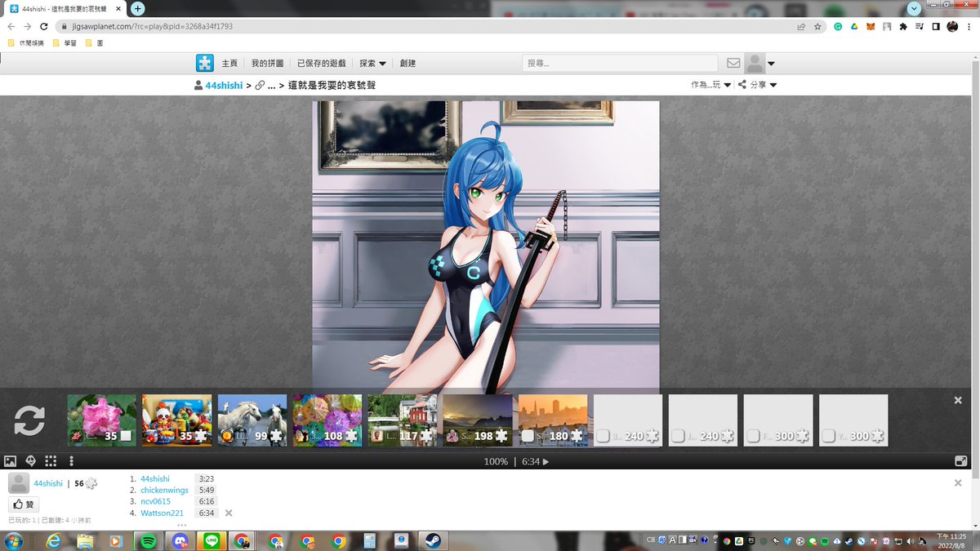Screen dimensions: 980x551
Task: Open Spotify from the taskbar
Action: [148, 540]
